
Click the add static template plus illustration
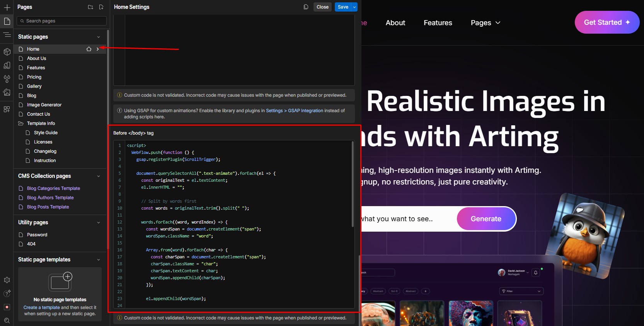(60, 282)
